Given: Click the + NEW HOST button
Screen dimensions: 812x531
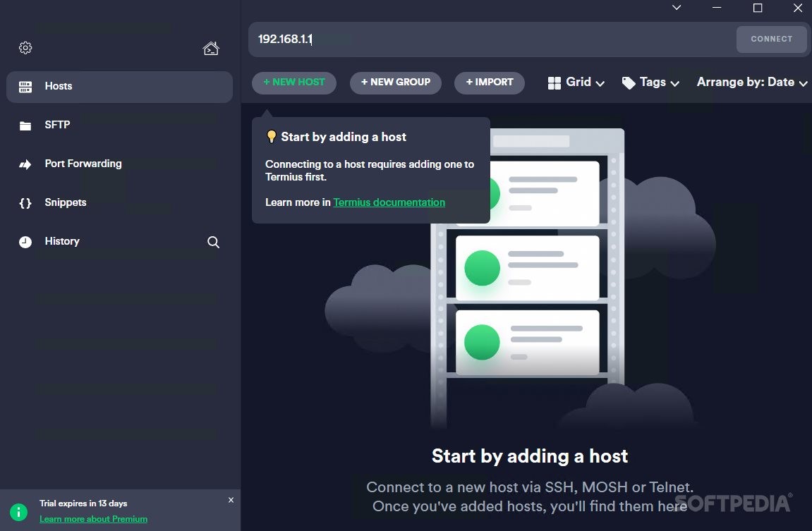Looking at the screenshot, I should tap(294, 83).
